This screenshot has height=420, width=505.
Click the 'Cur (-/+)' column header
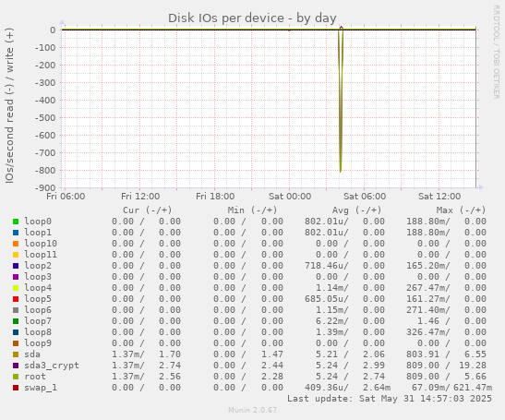point(147,210)
